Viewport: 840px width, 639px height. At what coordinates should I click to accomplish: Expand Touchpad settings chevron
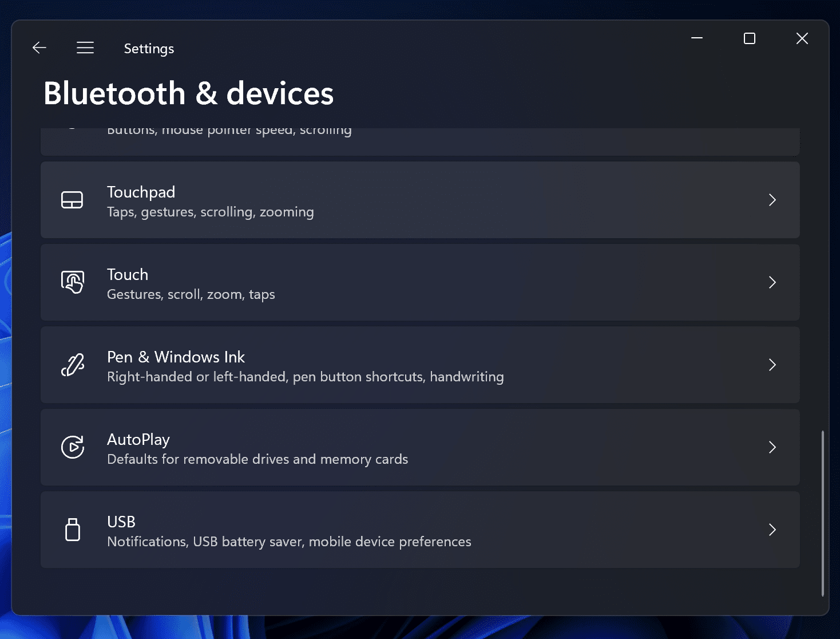772,200
